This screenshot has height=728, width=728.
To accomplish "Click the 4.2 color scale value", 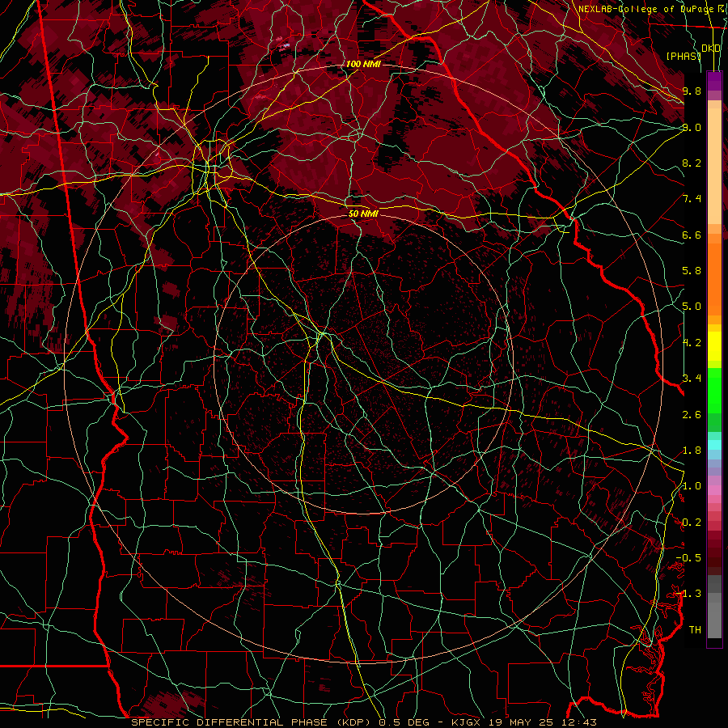I will pyautogui.click(x=692, y=343).
